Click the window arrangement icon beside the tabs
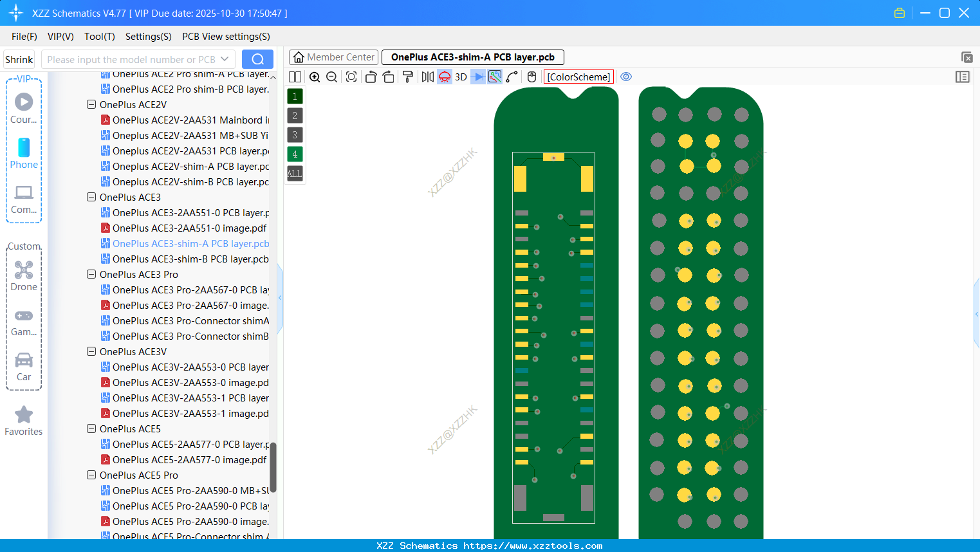 966,57
